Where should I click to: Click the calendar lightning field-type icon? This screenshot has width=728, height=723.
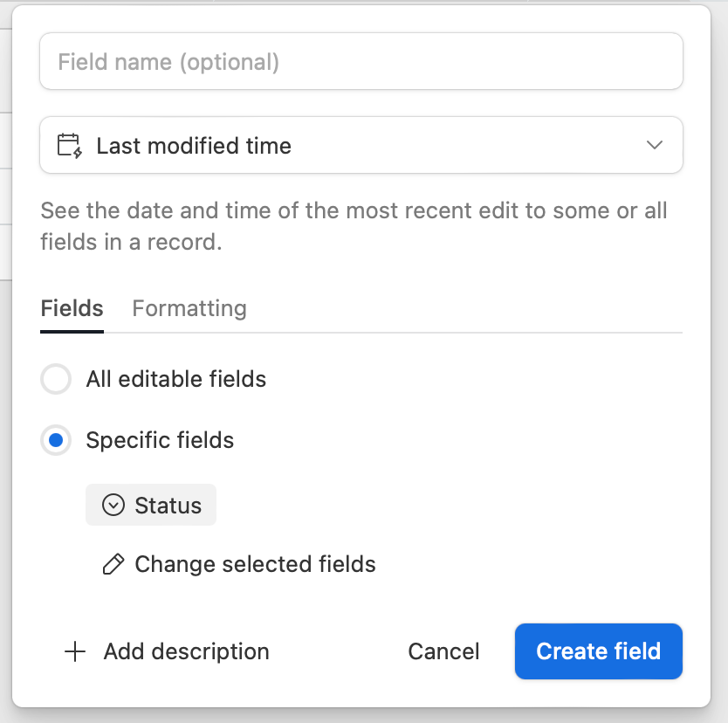[x=70, y=146]
